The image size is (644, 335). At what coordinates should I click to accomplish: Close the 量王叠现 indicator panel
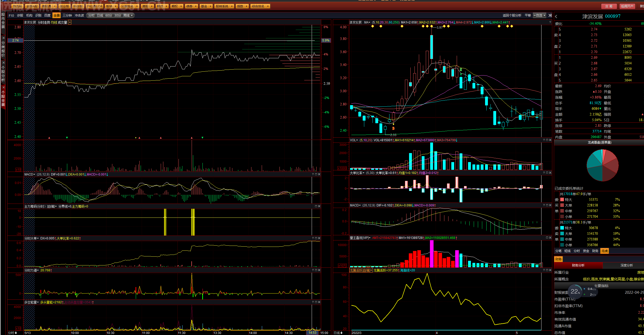point(550,238)
